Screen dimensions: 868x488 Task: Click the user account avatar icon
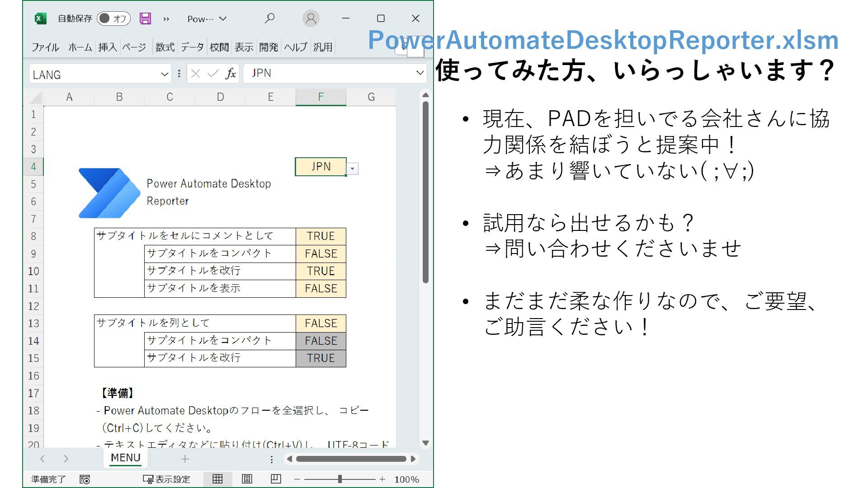(x=311, y=19)
